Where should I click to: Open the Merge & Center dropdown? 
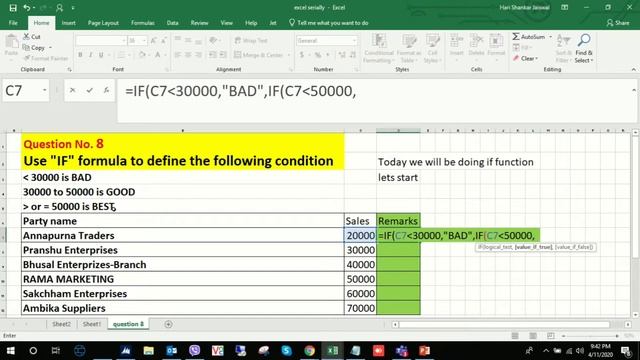(x=289, y=55)
